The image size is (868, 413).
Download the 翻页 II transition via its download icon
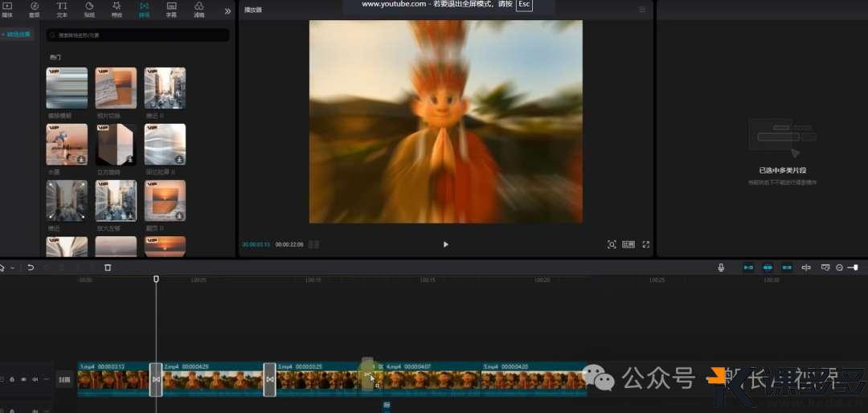[x=180, y=215]
